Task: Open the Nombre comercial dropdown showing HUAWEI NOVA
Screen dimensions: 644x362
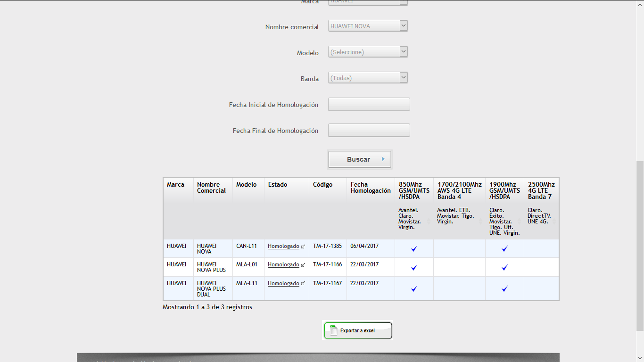Action: [368, 26]
